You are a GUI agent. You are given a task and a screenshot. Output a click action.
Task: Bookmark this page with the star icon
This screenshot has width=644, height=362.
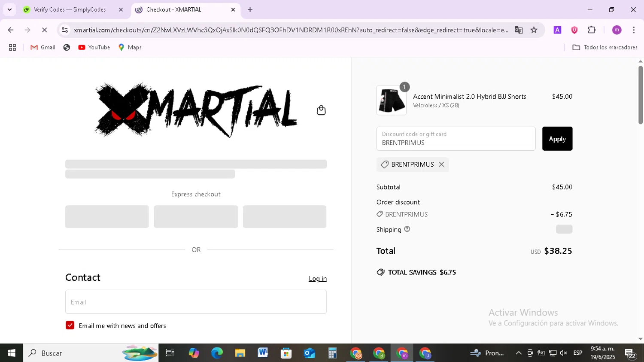pos(534,30)
